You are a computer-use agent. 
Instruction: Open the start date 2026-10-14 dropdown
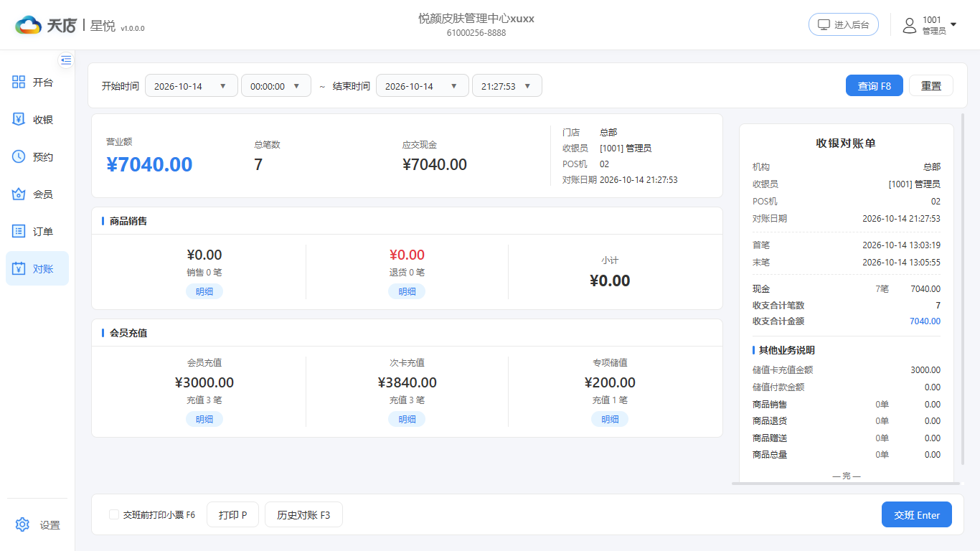(192, 86)
